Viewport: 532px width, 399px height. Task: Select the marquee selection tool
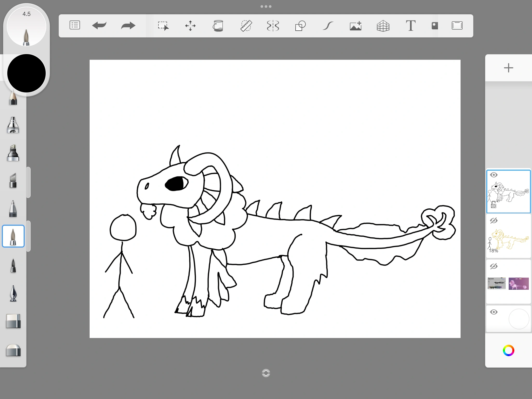pos(164,26)
